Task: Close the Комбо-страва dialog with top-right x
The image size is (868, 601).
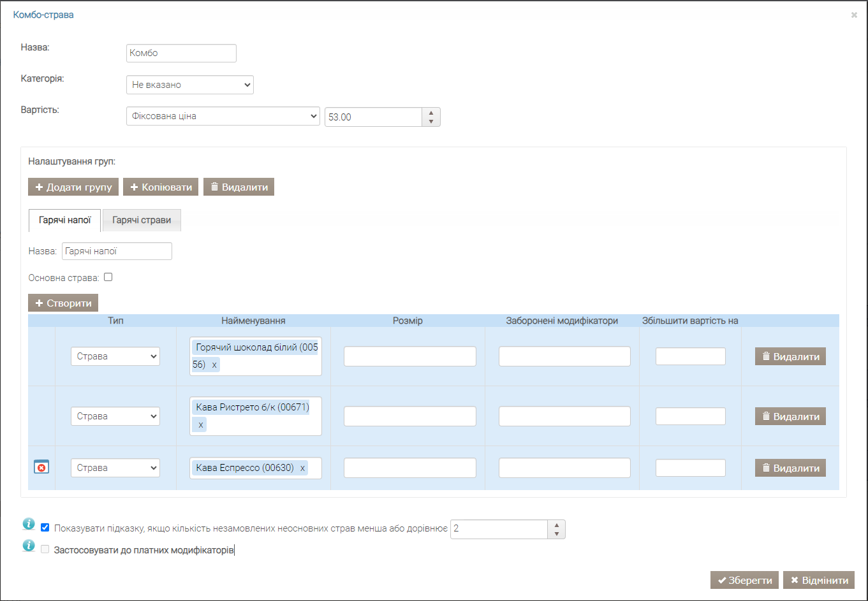Action: 854,15
